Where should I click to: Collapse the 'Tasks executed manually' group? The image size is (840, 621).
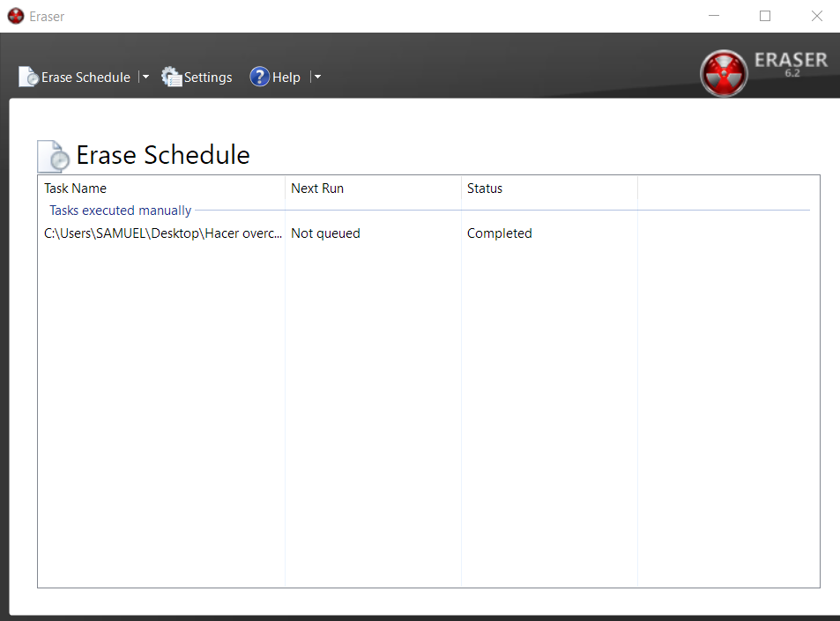point(121,211)
